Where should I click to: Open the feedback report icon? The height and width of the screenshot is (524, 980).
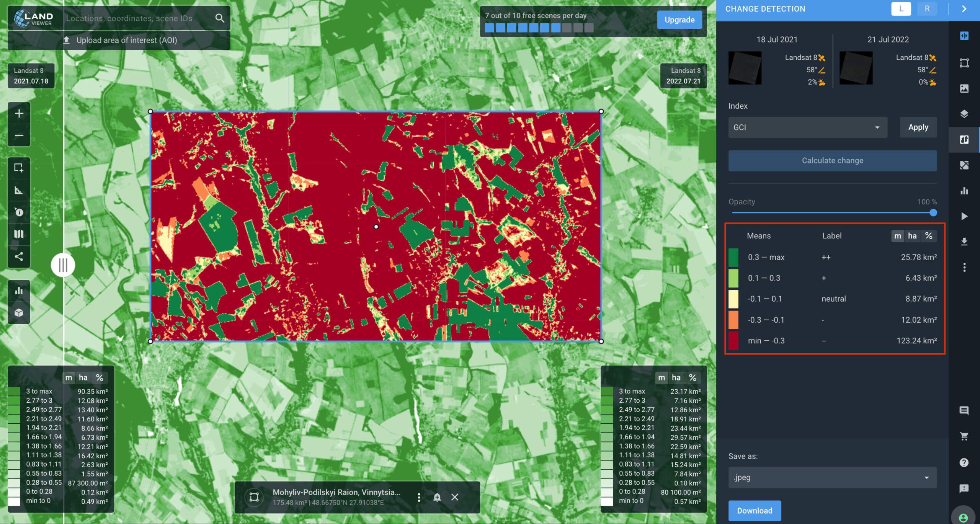964,488
